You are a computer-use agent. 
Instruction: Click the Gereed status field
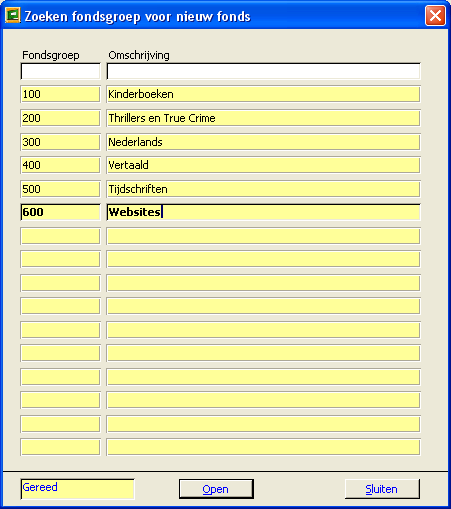[77, 489]
